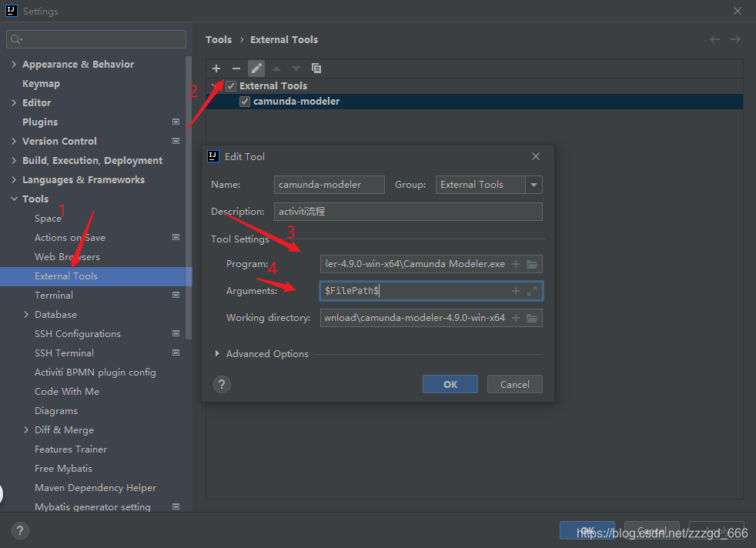
Task: Click the search magnifier icon in Settings
Action: tap(16, 39)
